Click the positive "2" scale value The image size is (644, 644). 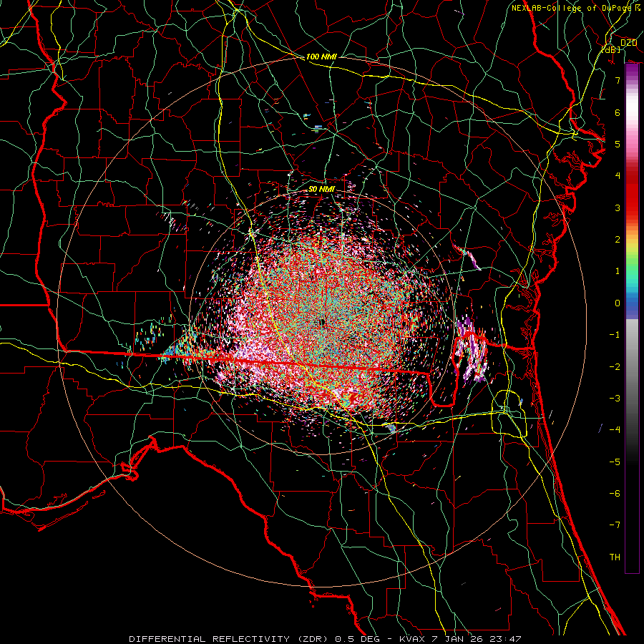[618, 240]
